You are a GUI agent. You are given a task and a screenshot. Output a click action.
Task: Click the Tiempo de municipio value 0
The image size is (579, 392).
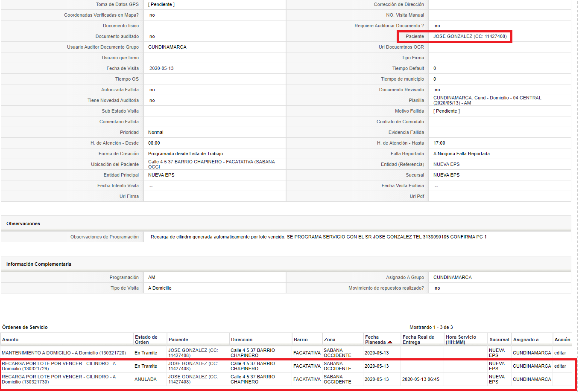pos(435,79)
